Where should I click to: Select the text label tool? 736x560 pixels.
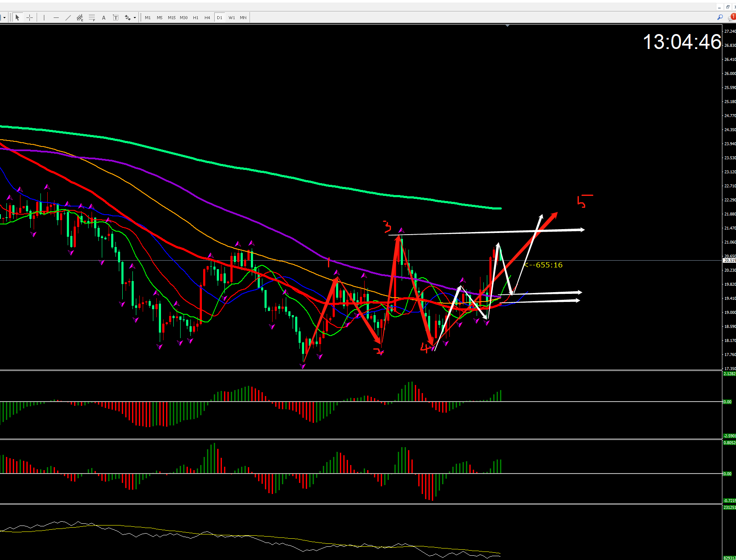tap(115, 17)
